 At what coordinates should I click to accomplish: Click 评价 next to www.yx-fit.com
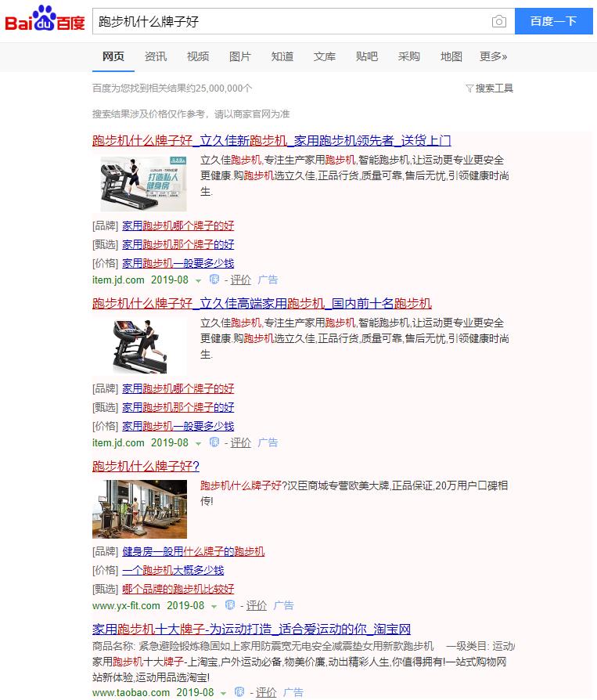point(257,605)
